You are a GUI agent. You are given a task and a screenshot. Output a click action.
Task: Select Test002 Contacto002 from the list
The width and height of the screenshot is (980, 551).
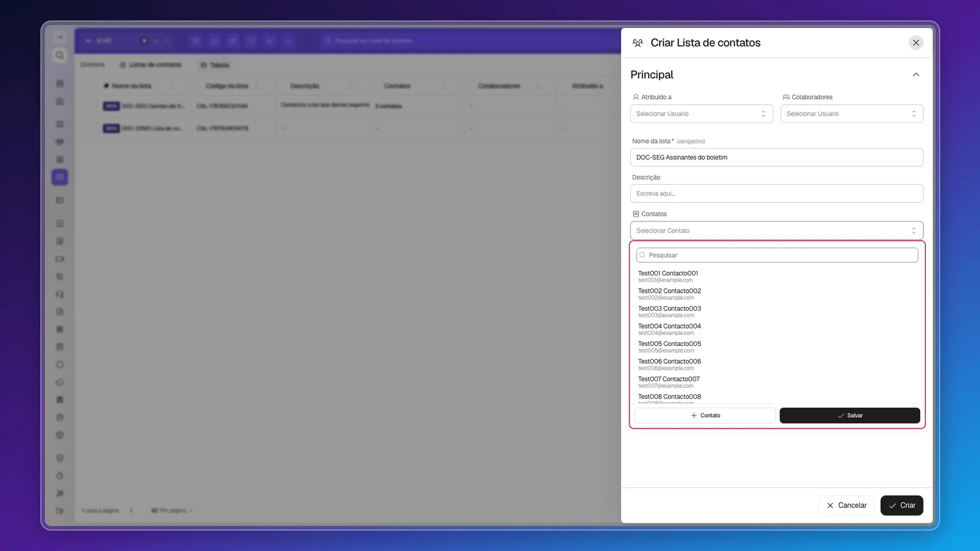776,294
